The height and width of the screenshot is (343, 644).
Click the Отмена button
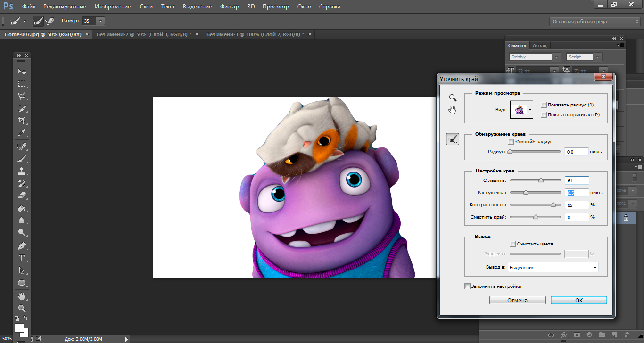tap(517, 300)
